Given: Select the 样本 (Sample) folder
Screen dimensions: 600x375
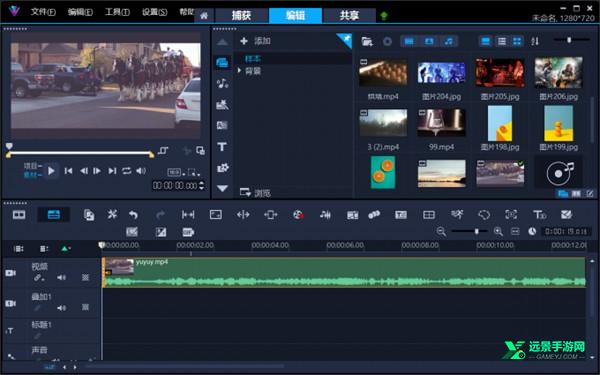Looking at the screenshot, I should tap(253, 59).
